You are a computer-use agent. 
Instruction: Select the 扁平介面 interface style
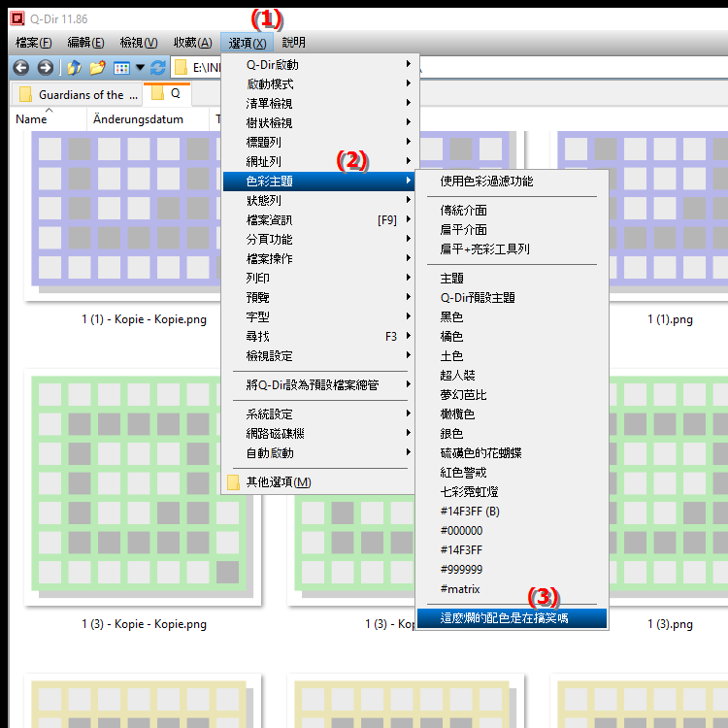pyautogui.click(x=512, y=230)
